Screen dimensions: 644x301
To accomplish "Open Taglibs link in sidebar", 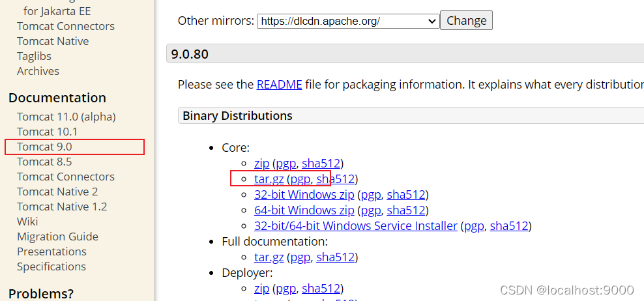I will pyautogui.click(x=34, y=56).
